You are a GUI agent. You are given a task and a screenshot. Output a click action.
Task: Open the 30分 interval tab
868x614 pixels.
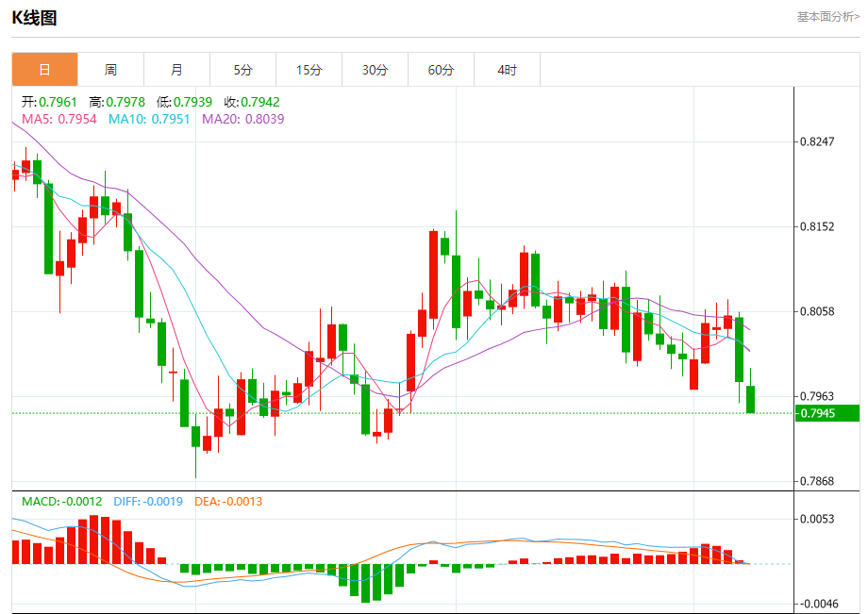click(x=375, y=70)
